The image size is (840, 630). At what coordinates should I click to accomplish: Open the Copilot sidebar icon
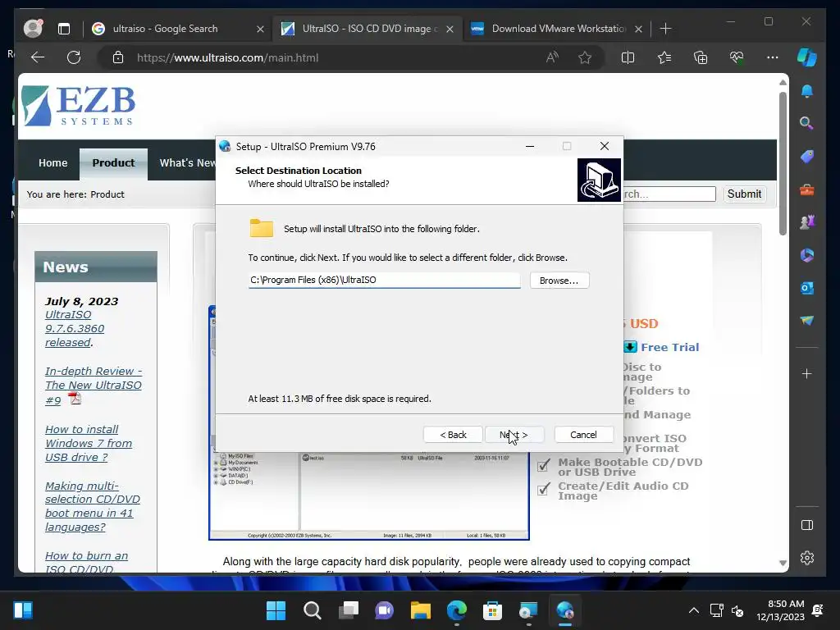coord(807,57)
